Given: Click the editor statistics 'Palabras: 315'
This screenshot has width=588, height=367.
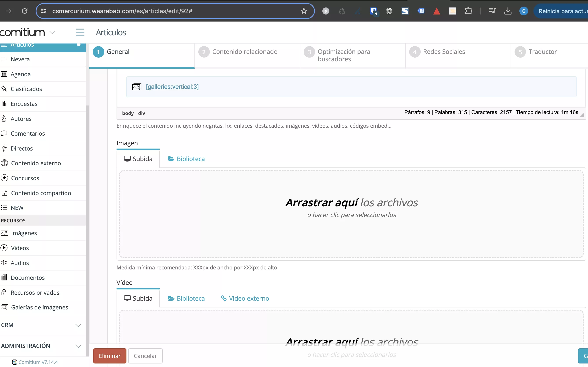Looking at the screenshot, I should coord(451,112).
